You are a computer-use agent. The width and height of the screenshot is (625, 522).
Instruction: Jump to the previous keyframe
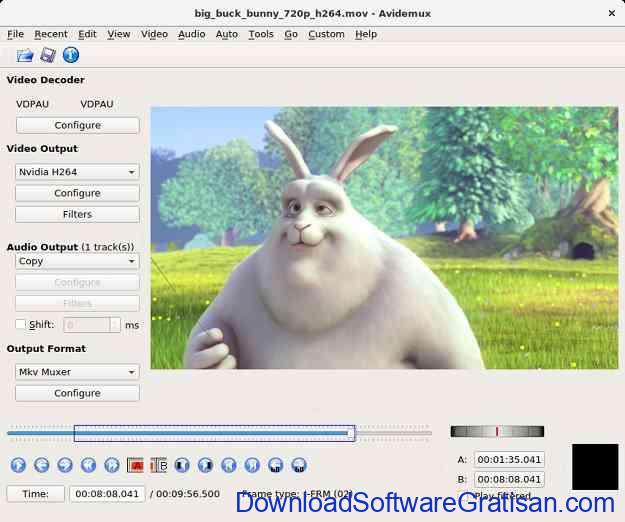point(88,465)
